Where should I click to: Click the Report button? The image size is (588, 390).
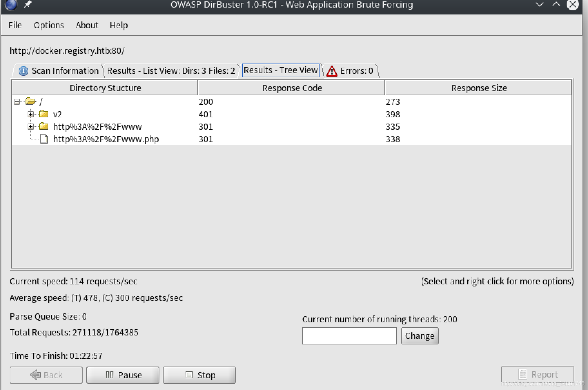(x=537, y=374)
